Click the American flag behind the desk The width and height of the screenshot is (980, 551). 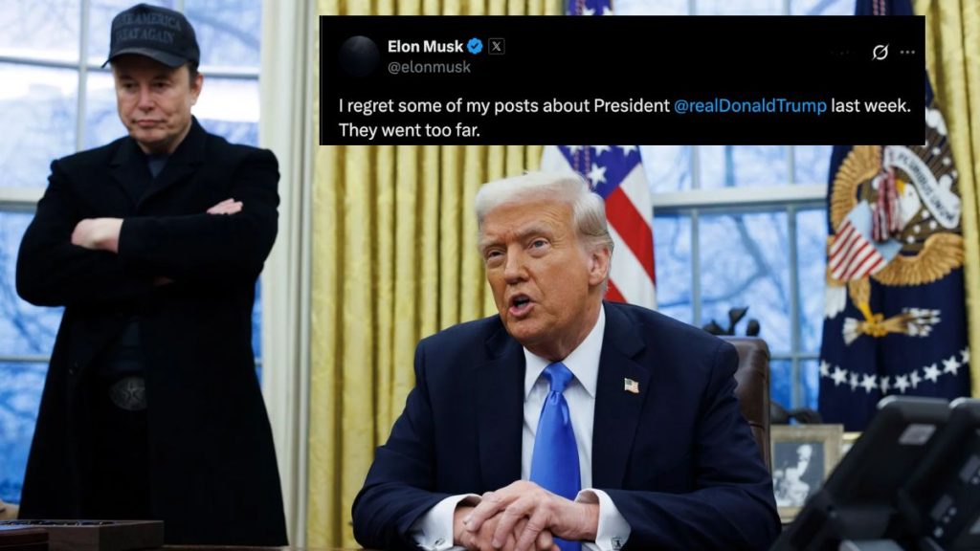tap(610, 212)
